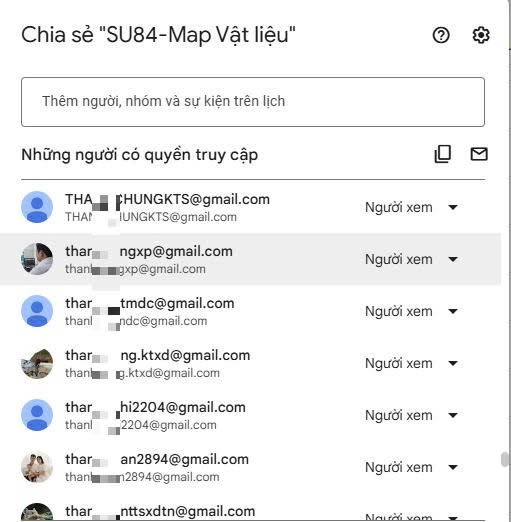Screen dimensions: 511x522
Task: Click profile photo of ngxp@gmail.com user
Action: [37, 259]
